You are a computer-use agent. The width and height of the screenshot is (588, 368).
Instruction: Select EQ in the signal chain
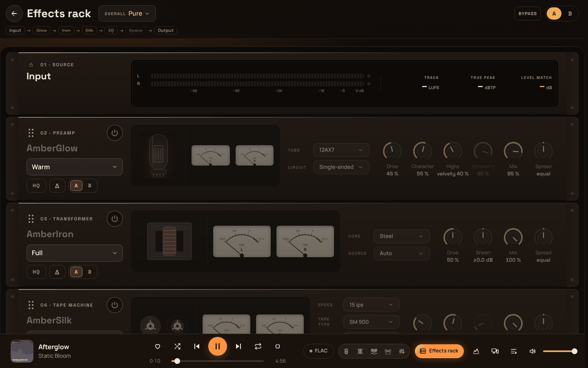point(111,30)
